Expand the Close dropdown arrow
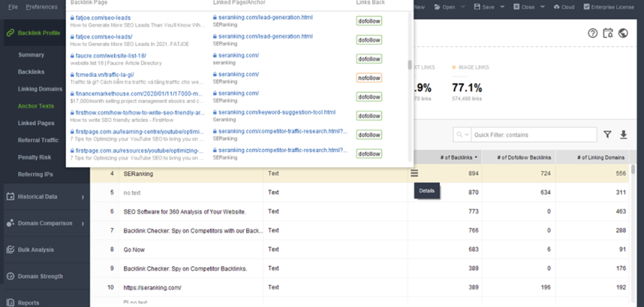 click(543, 7)
